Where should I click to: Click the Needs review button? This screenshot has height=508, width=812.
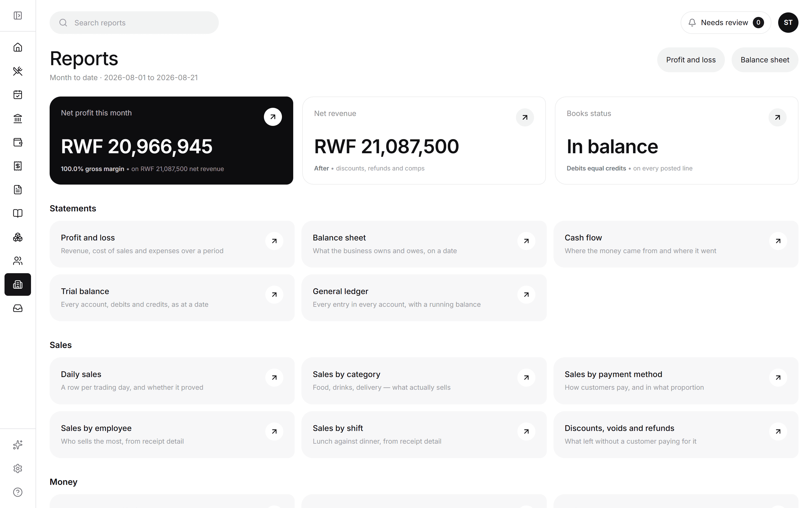click(x=725, y=23)
